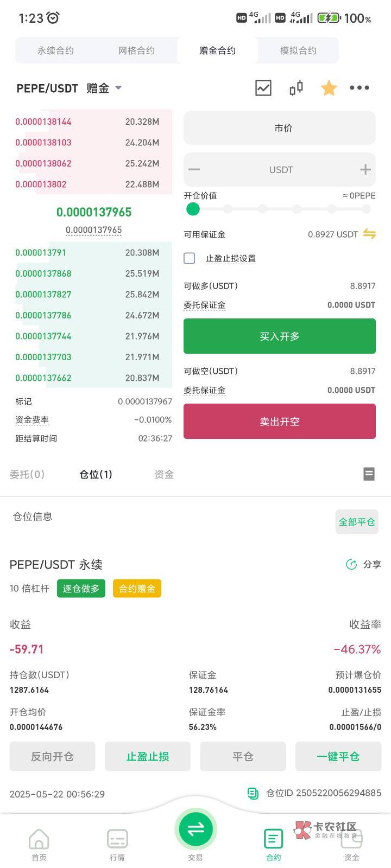This screenshot has height=868, width=391.
Task: Open the order history list icon
Action: click(x=369, y=474)
